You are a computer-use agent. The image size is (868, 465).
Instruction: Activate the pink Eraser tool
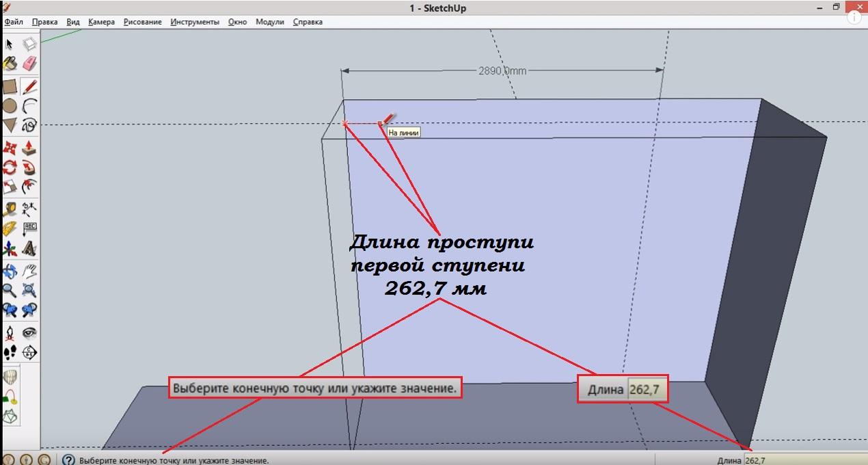click(29, 64)
